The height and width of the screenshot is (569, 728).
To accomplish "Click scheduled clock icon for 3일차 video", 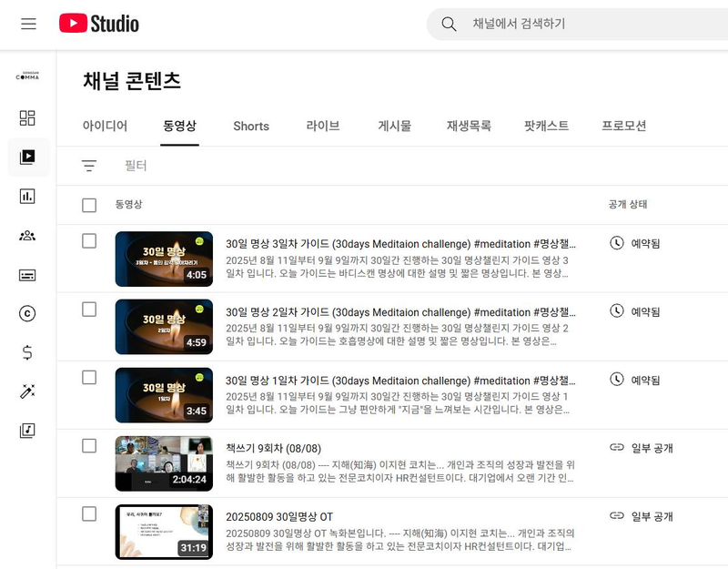I will click(617, 242).
